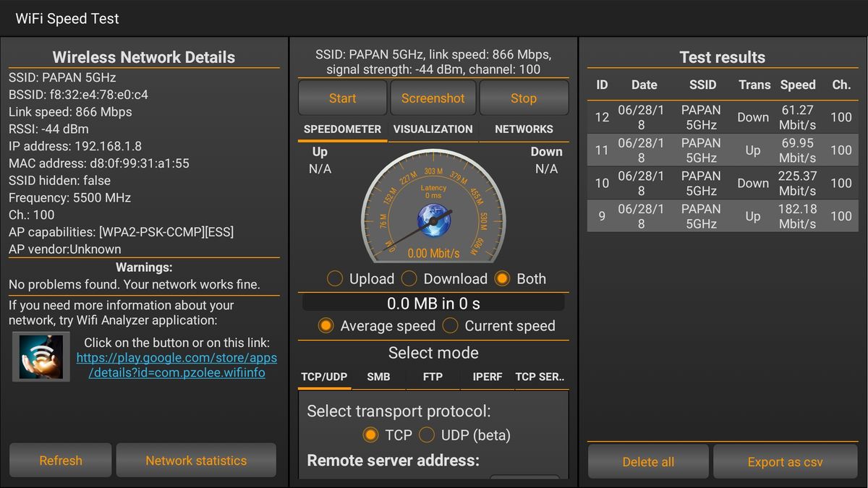Click the Wifi Analyzer app icon

point(41,356)
